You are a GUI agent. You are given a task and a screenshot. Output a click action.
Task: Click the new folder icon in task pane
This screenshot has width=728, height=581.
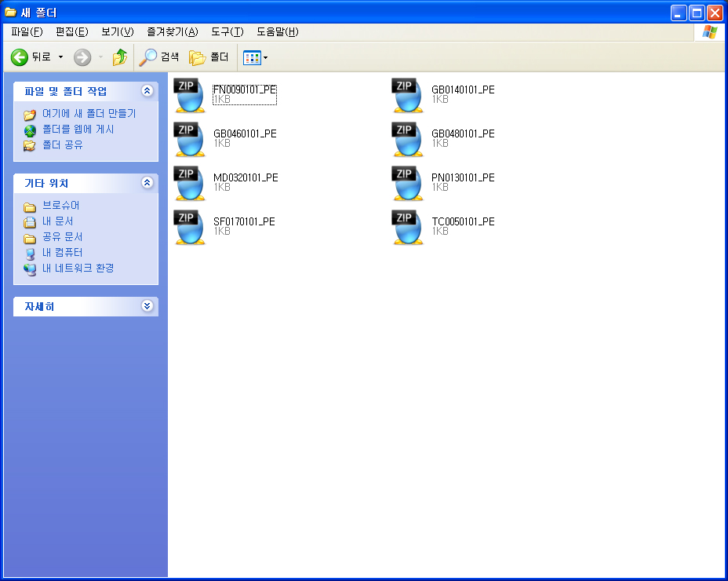click(30, 115)
